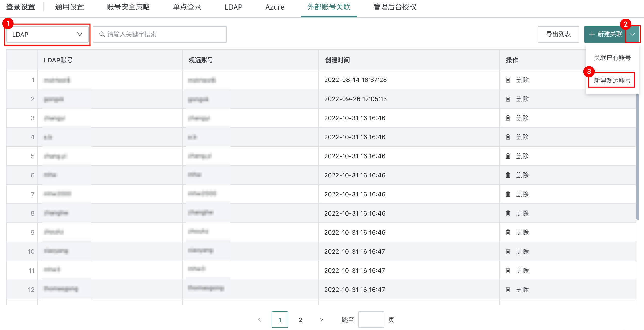The height and width of the screenshot is (330, 644).
Task: Click trash icon in row 12
Action: click(508, 290)
